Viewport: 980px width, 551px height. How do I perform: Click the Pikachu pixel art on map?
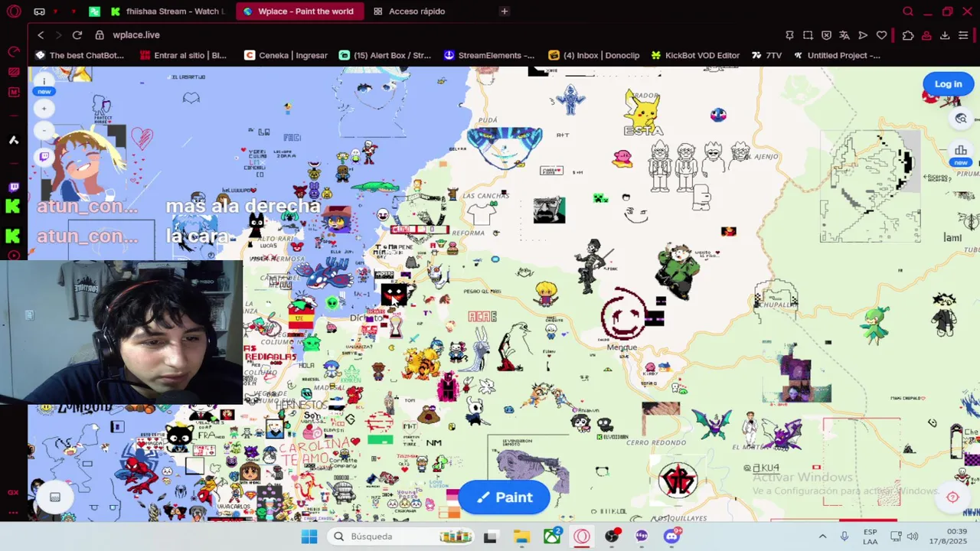642,112
